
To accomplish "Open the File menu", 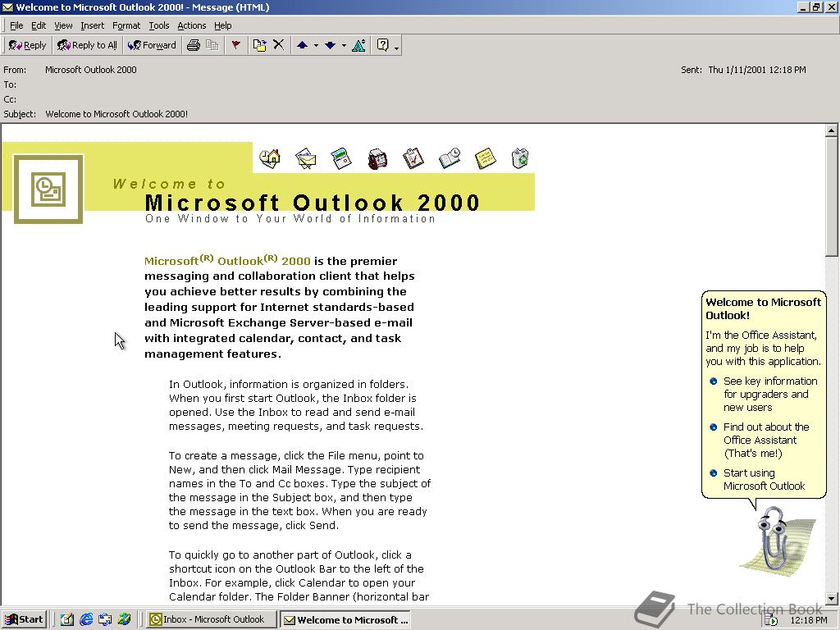I will point(16,25).
